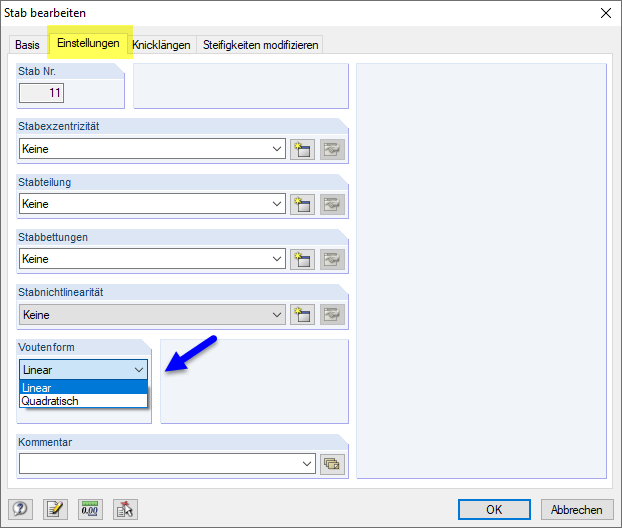Create new Stabteilung with the new icon
This screenshot has width=622, height=528.
point(302,204)
